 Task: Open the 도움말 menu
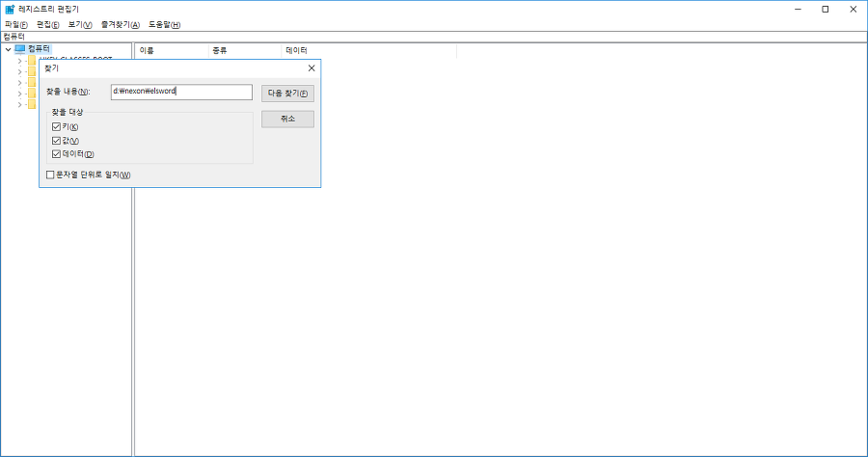164,24
